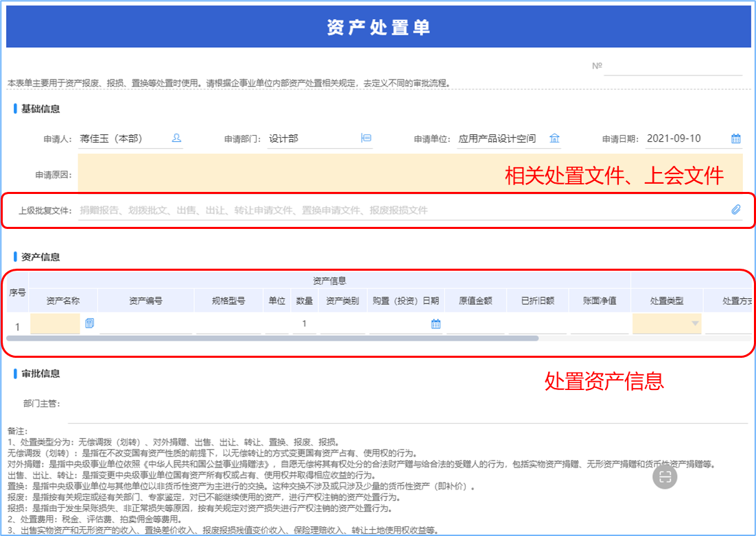Click the 数量 cell in row 1
This screenshot has width=756, height=536.
[304, 324]
